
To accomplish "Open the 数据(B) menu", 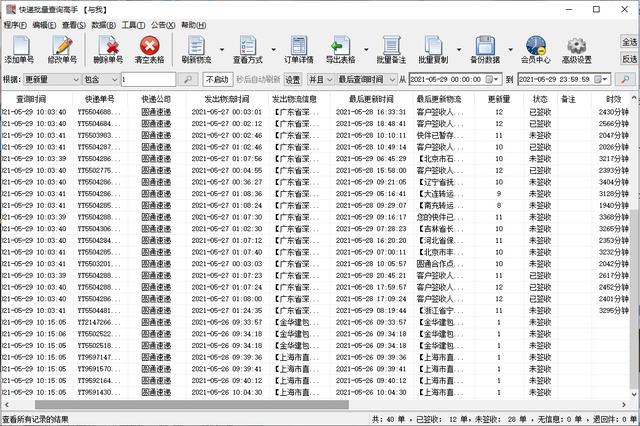I will (x=104, y=25).
